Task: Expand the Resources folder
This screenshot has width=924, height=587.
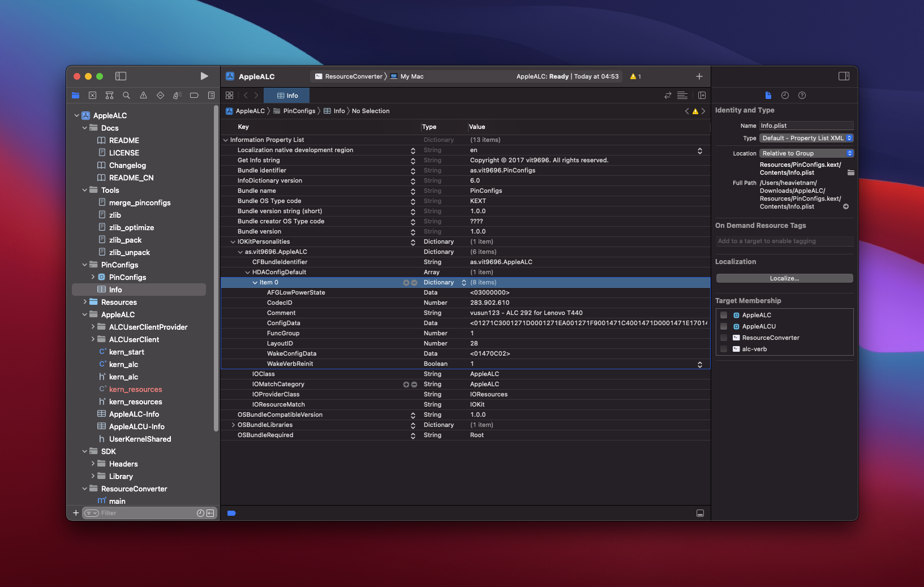Action: [85, 303]
